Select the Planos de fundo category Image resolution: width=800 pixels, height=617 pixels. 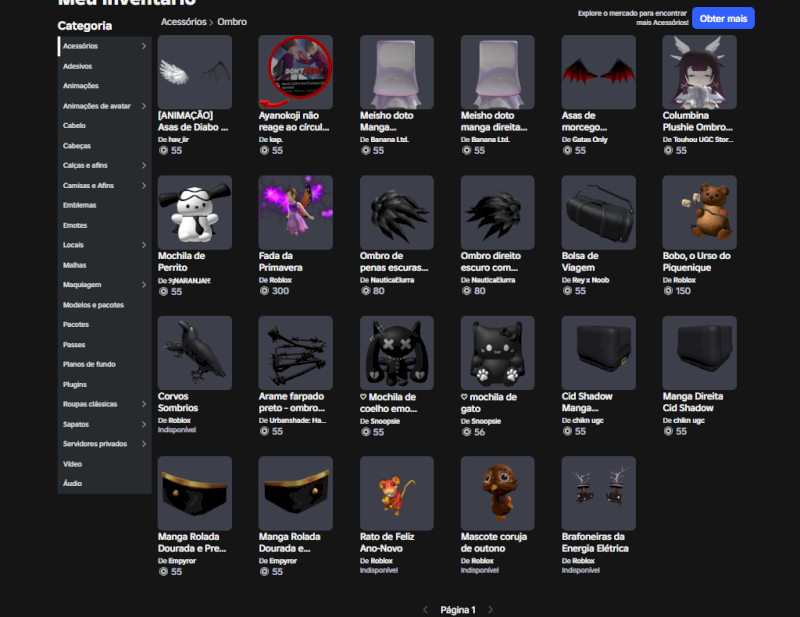[x=105, y=364]
